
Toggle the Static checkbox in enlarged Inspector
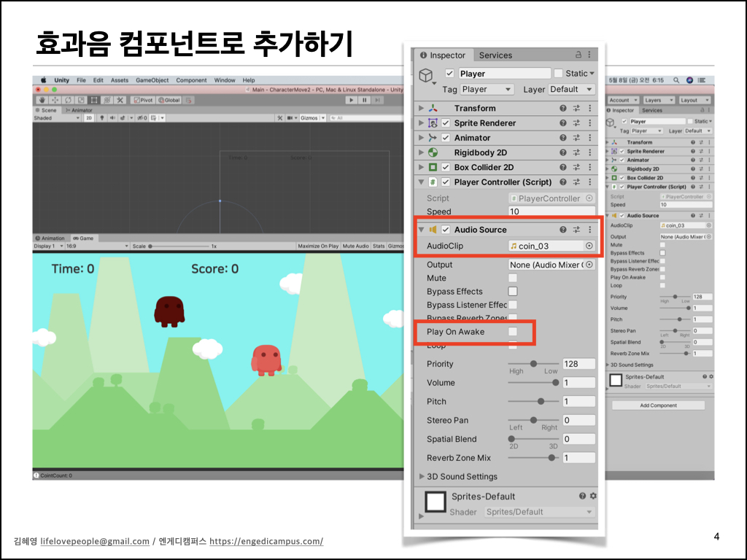(x=558, y=74)
